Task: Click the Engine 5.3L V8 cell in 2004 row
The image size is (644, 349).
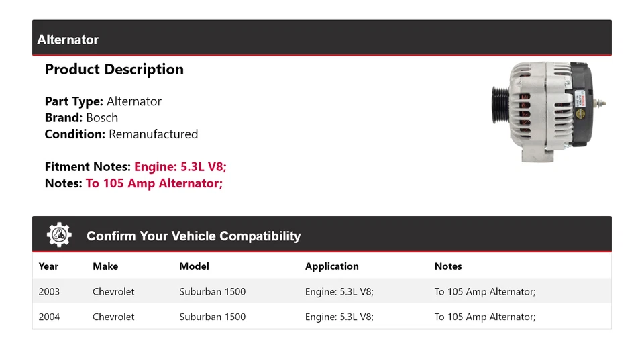Action: [339, 317]
